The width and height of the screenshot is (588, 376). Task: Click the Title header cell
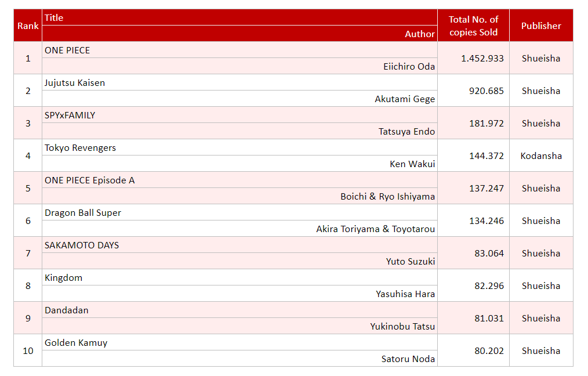pyautogui.click(x=239, y=17)
